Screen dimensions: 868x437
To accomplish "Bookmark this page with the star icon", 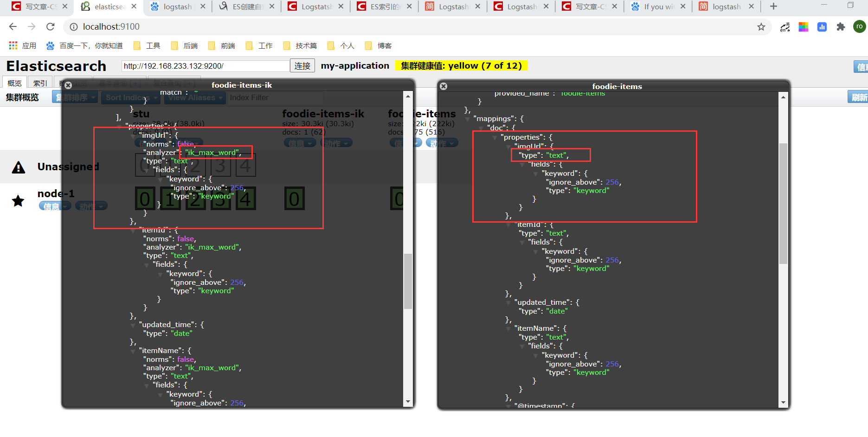I will coord(761,27).
